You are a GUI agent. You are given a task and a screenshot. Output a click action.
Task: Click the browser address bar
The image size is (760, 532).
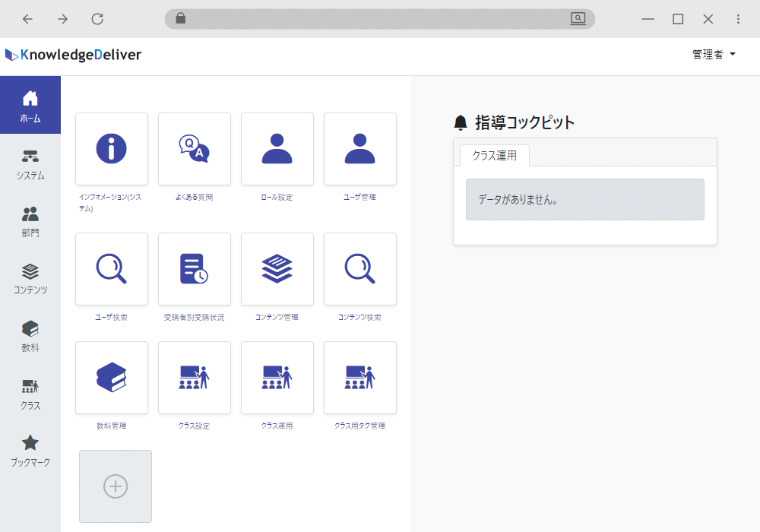coord(379,19)
